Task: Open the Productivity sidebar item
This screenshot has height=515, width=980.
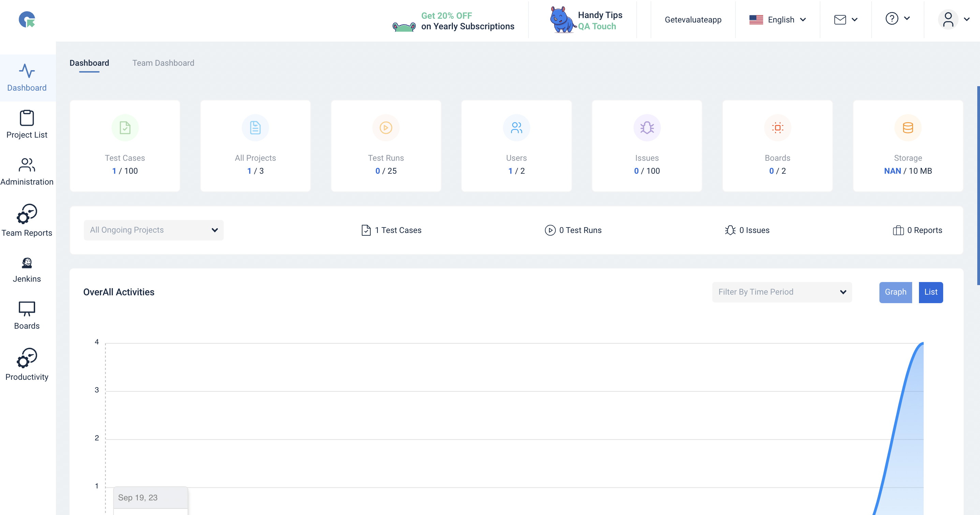Action: 27,364
